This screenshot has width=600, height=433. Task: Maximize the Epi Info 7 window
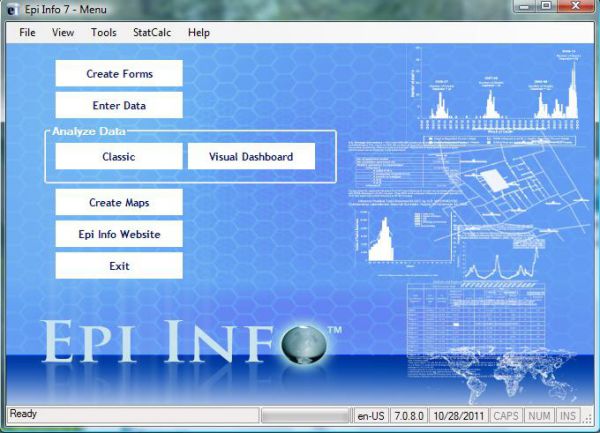pyautogui.click(x=546, y=7)
